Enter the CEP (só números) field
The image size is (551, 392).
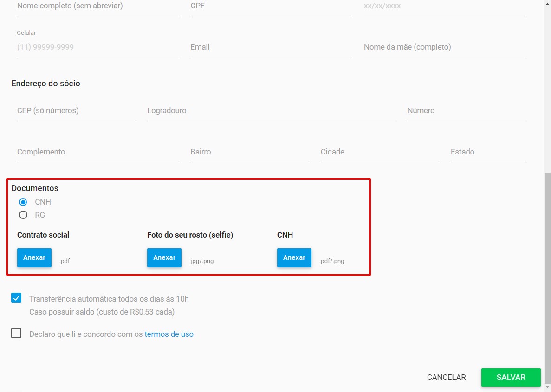76,111
